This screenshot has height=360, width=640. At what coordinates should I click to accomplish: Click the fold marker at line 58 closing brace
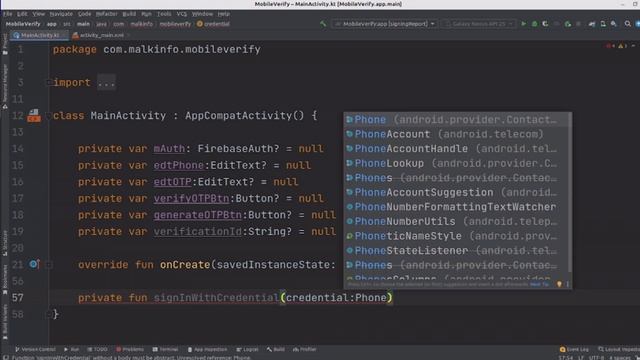tap(49, 314)
